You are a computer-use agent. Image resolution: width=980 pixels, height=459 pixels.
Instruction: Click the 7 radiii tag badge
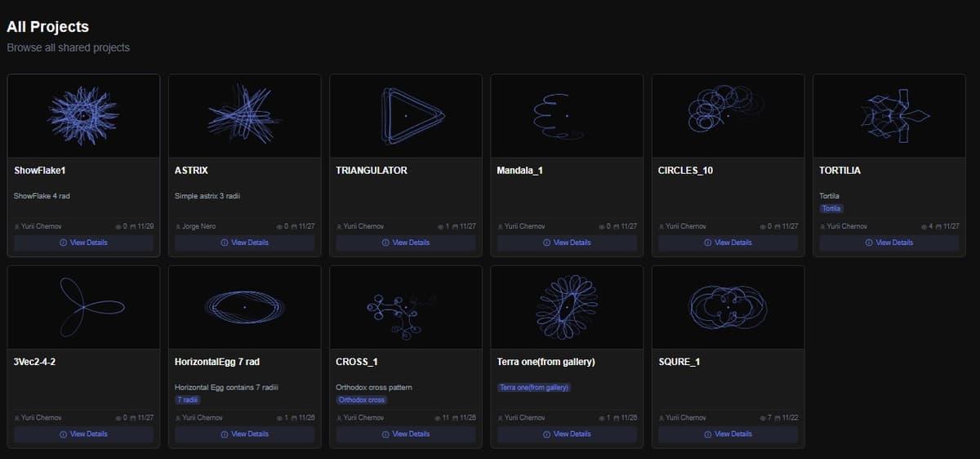click(x=188, y=399)
